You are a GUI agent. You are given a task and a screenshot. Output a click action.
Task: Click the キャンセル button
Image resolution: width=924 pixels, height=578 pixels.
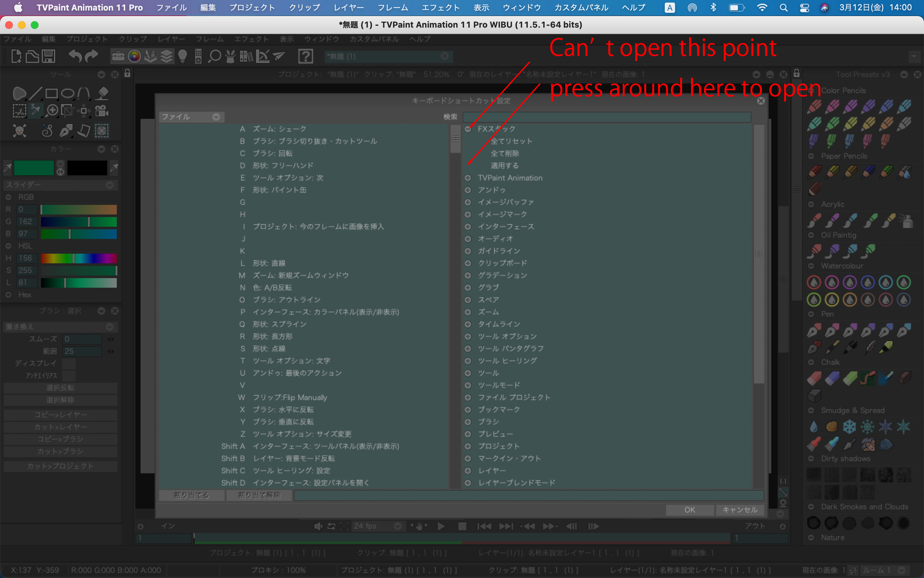pos(740,510)
